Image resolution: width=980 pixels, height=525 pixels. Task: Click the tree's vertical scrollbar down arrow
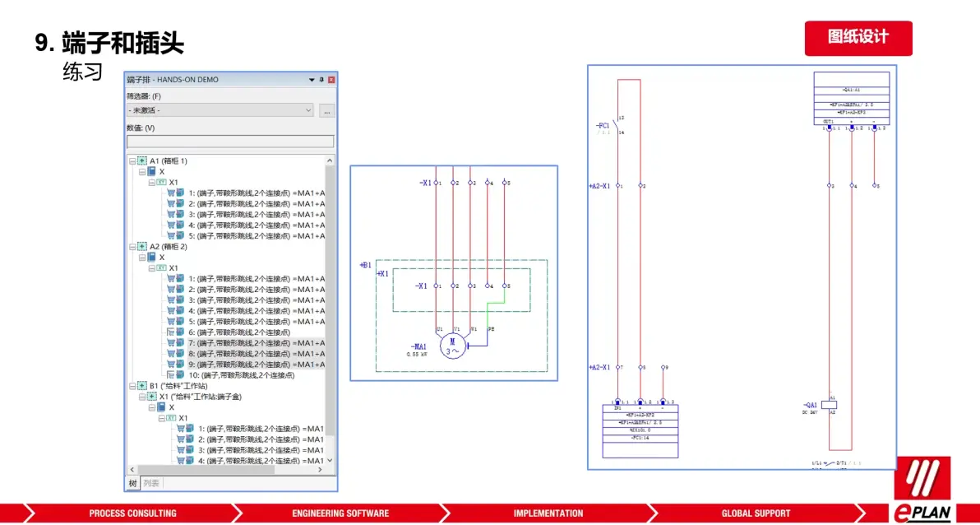point(331,462)
